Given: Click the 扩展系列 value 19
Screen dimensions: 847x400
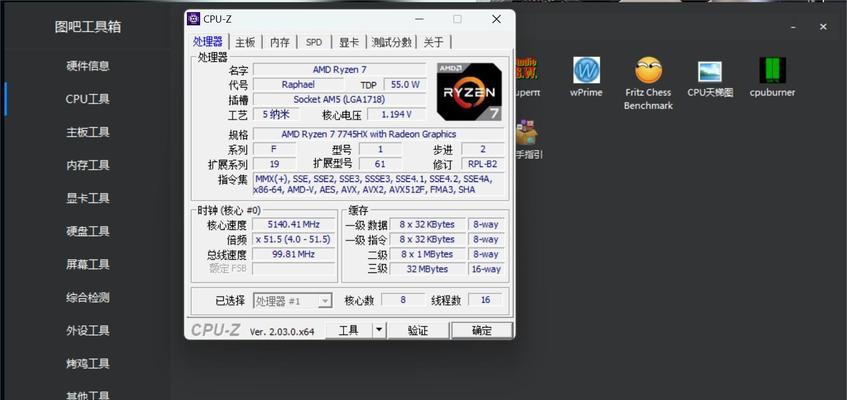Looking at the screenshot, I should (x=274, y=164).
